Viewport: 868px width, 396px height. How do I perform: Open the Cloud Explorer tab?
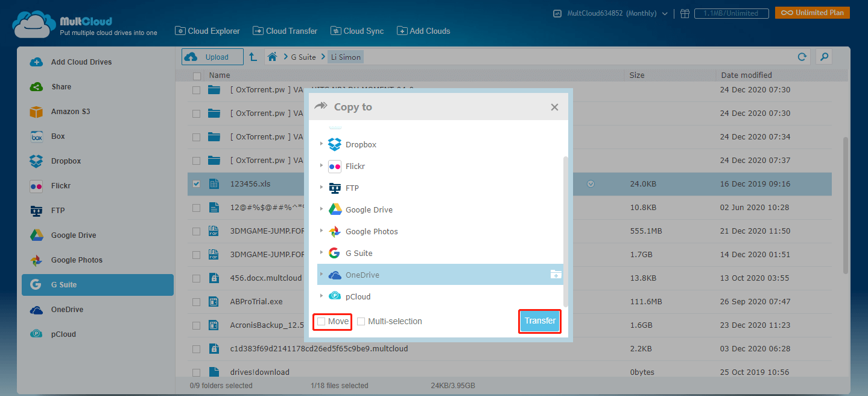(207, 31)
